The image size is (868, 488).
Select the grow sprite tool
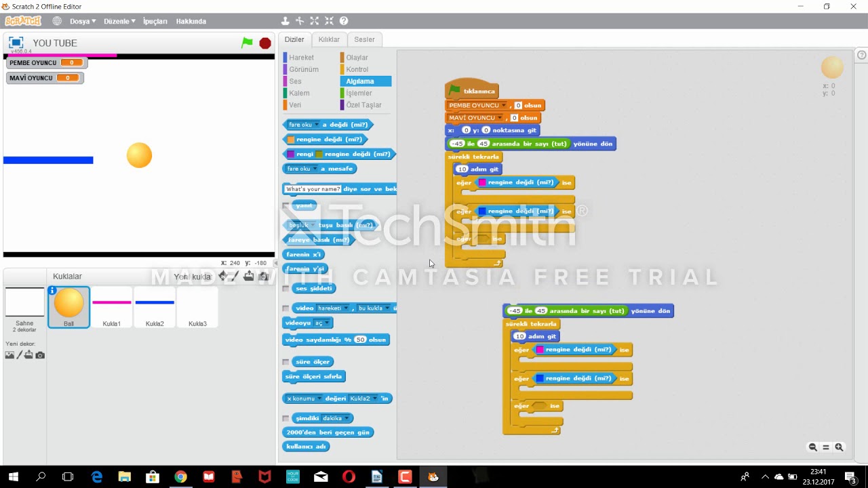pyautogui.click(x=315, y=21)
